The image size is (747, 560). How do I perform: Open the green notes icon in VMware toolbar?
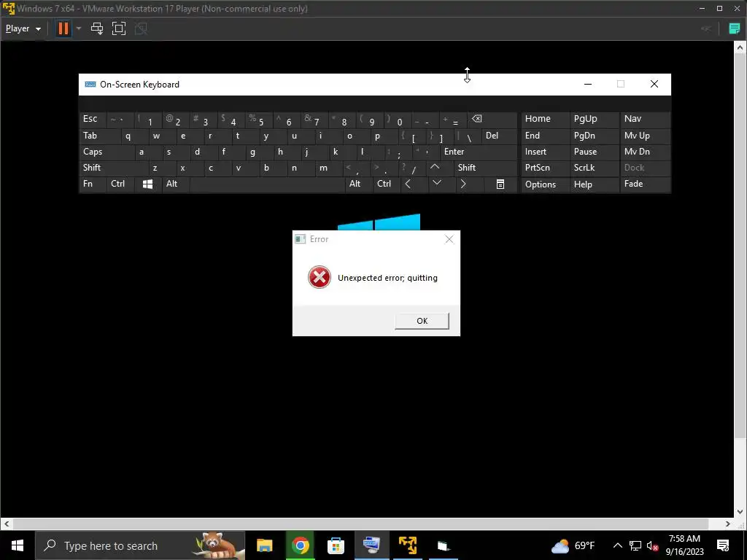[x=734, y=28]
